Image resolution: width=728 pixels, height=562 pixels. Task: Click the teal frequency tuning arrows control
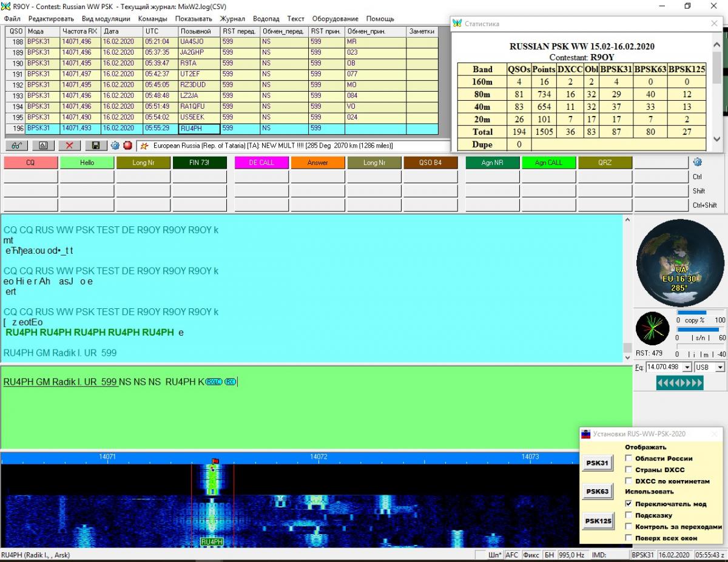[x=679, y=383]
